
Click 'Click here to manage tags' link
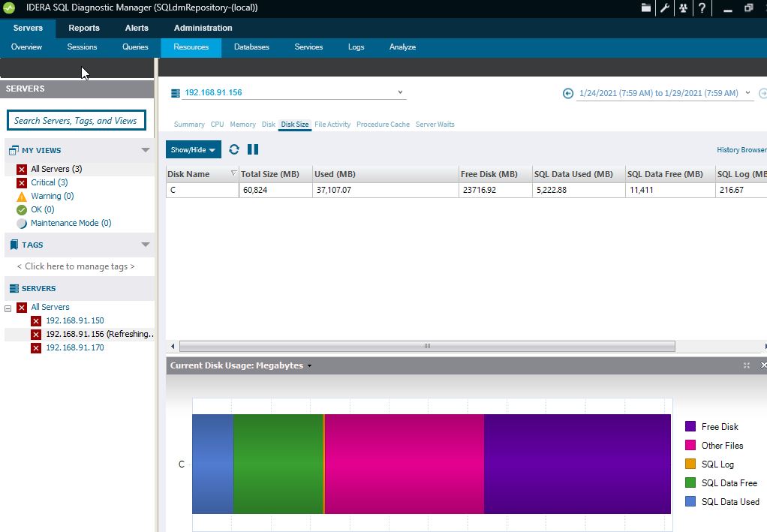coord(76,266)
